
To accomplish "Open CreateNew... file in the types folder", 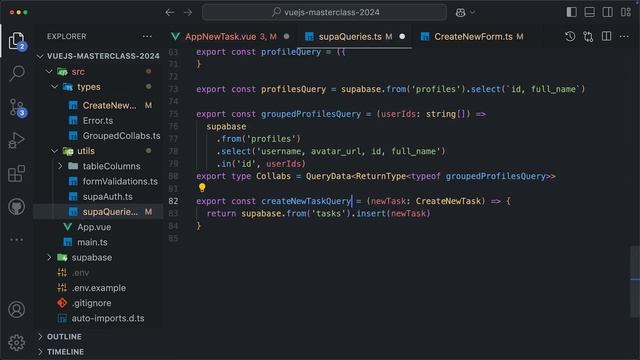I will click(x=98, y=105).
